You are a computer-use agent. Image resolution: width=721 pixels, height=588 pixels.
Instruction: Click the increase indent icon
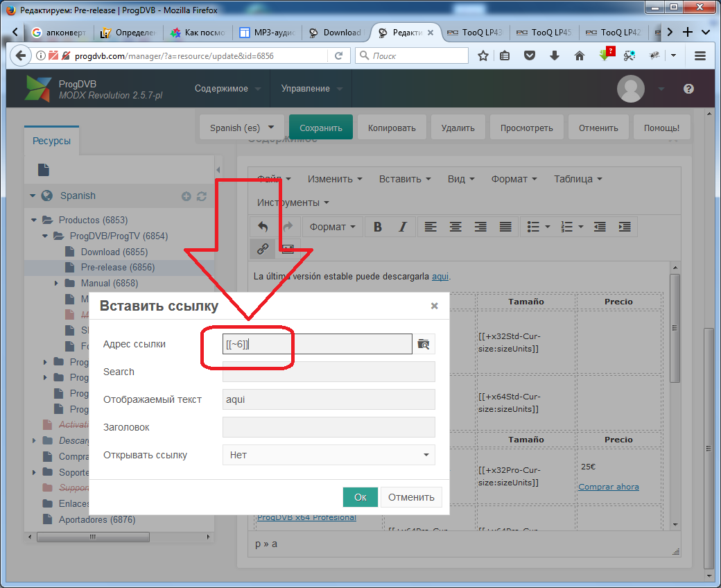coord(625,227)
